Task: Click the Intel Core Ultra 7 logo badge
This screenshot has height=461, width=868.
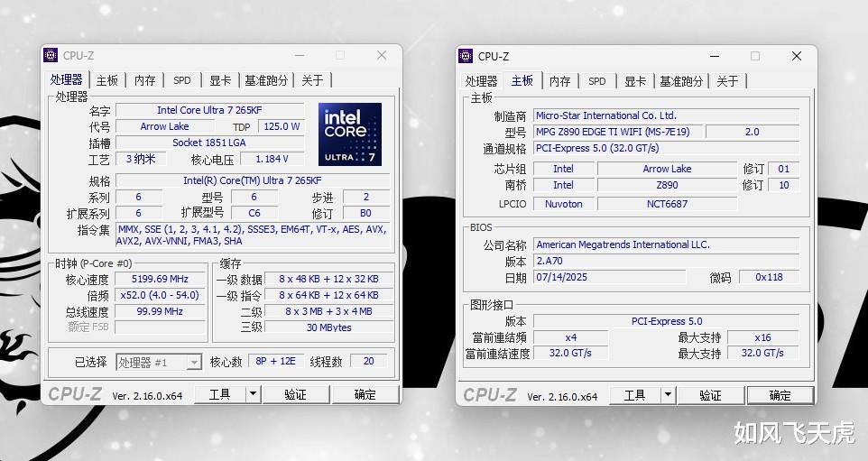Action: coord(350,134)
